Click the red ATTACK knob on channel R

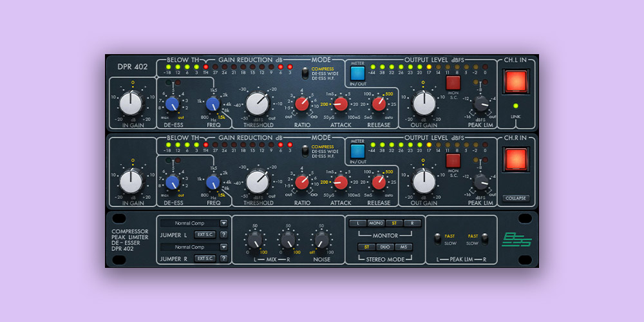[341, 182]
